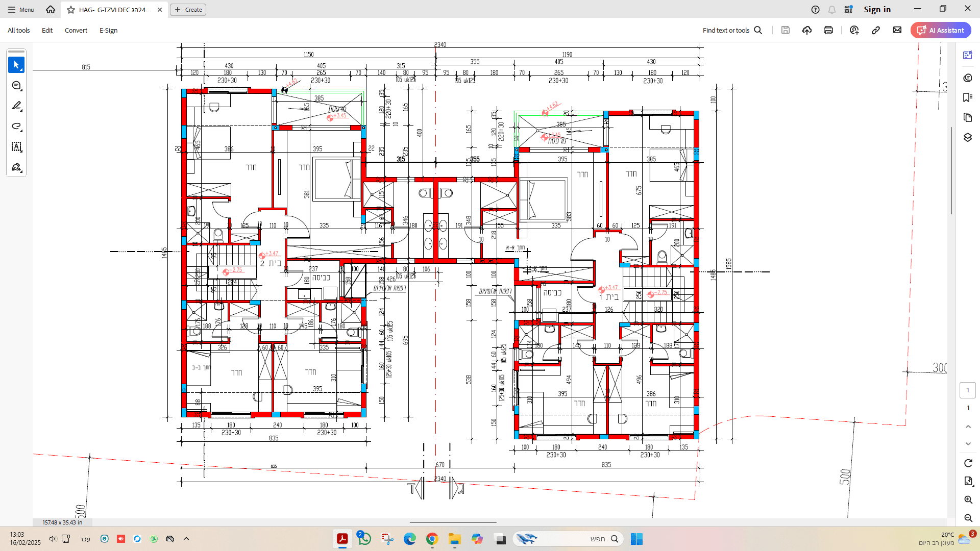The width and height of the screenshot is (980, 551).
Task: Click the vertical scrollbar thumb
Action: click(x=951, y=170)
